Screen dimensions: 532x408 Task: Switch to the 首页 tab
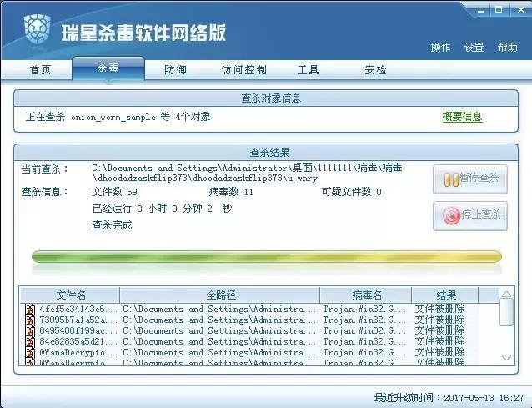(x=40, y=70)
